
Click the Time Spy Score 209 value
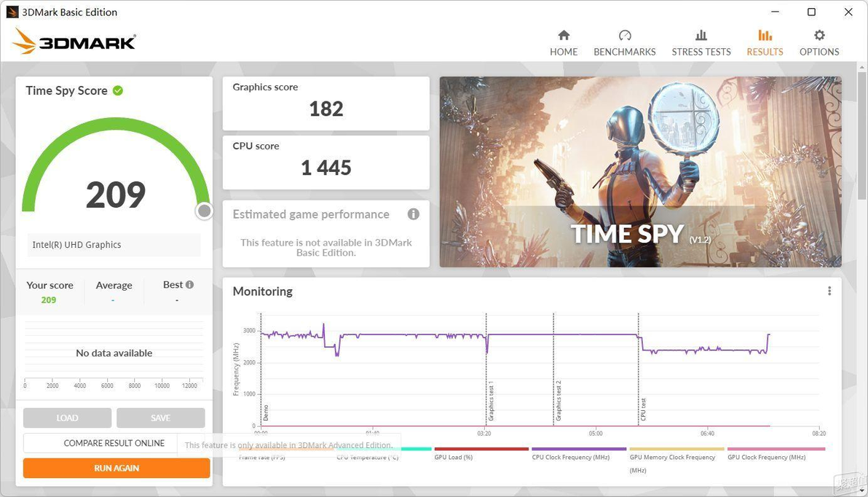[x=116, y=195]
